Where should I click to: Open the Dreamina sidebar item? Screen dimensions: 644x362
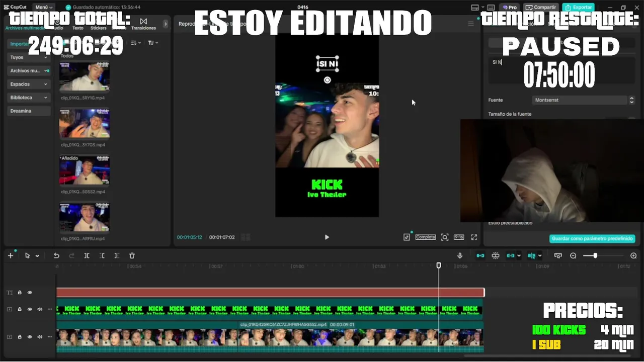(29, 111)
